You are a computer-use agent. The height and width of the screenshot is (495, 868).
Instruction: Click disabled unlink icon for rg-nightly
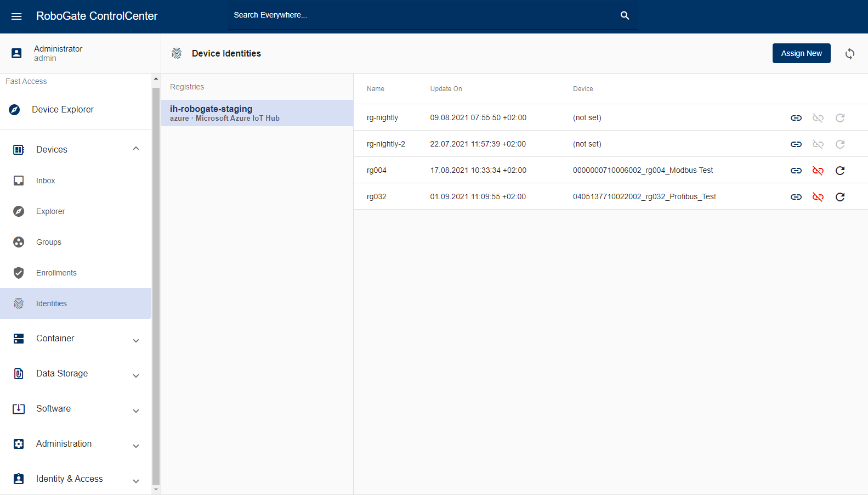pyautogui.click(x=818, y=118)
